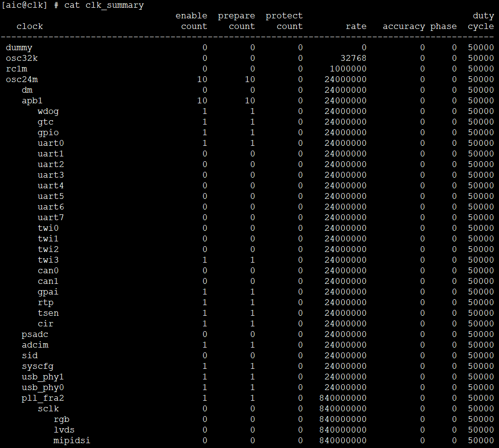
Task: Select the twi3 clock entry
Action: 48,260
